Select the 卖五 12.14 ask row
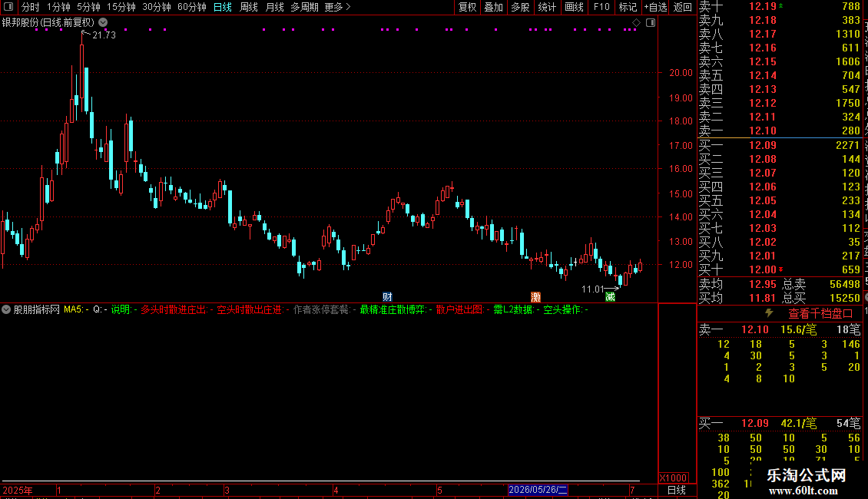The width and height of the screenshot is (868, 499). (x=780, y=76)
